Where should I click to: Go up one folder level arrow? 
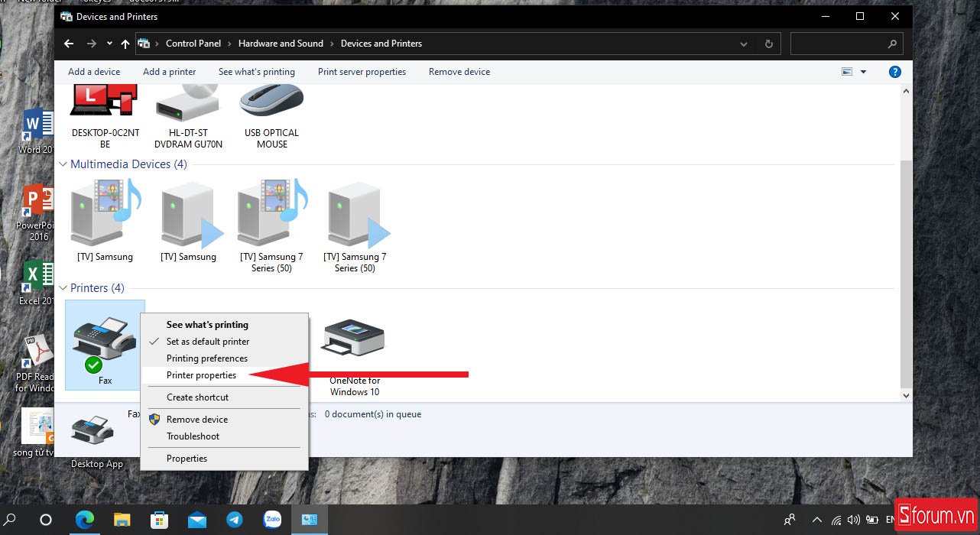125,44
